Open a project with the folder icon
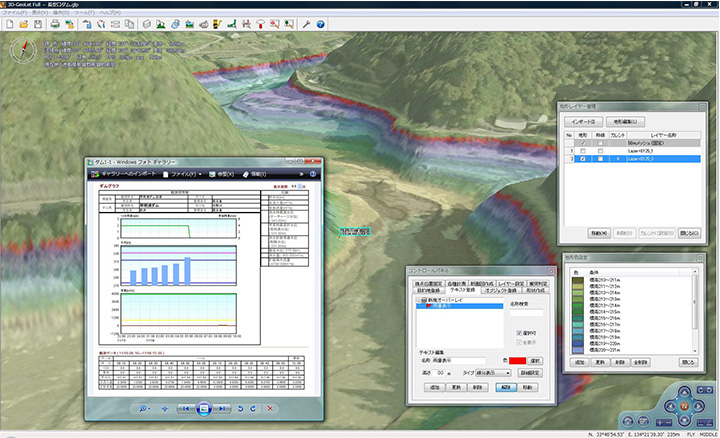The height and width of the screenshot is (438, 720). (22, 22)
